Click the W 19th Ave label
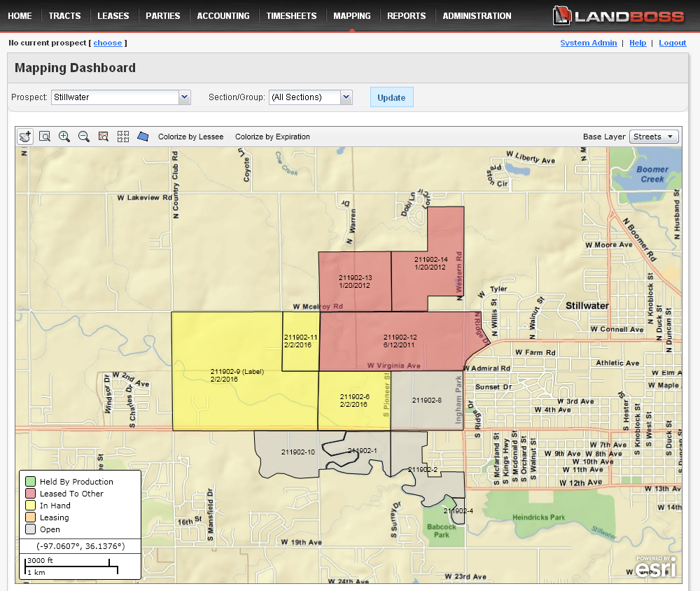The height and width of the screenshot is (591, 700). pyautogui.click(x=301, y=542)
